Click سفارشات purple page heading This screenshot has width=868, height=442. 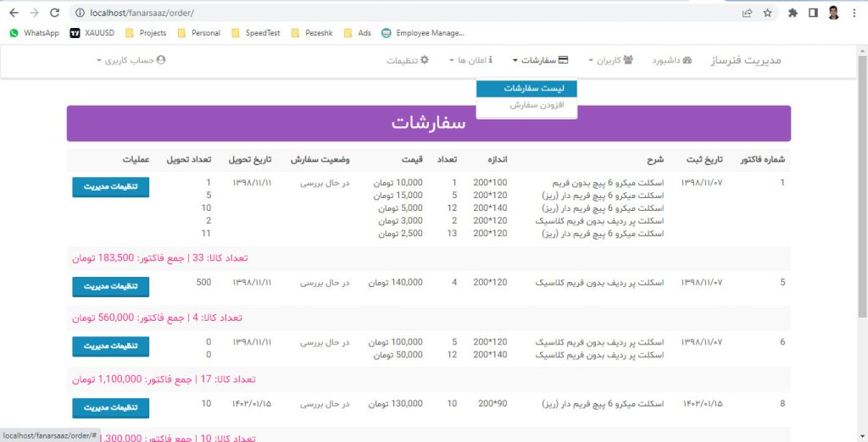428,124
